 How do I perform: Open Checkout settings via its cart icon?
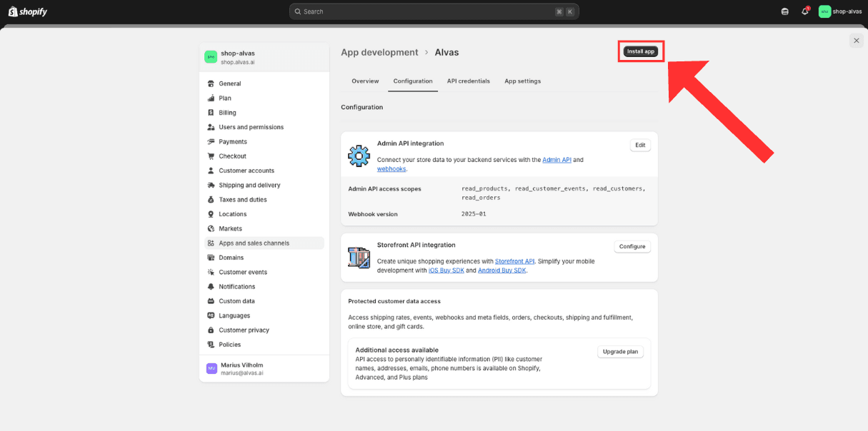click(x=211, y=156)
